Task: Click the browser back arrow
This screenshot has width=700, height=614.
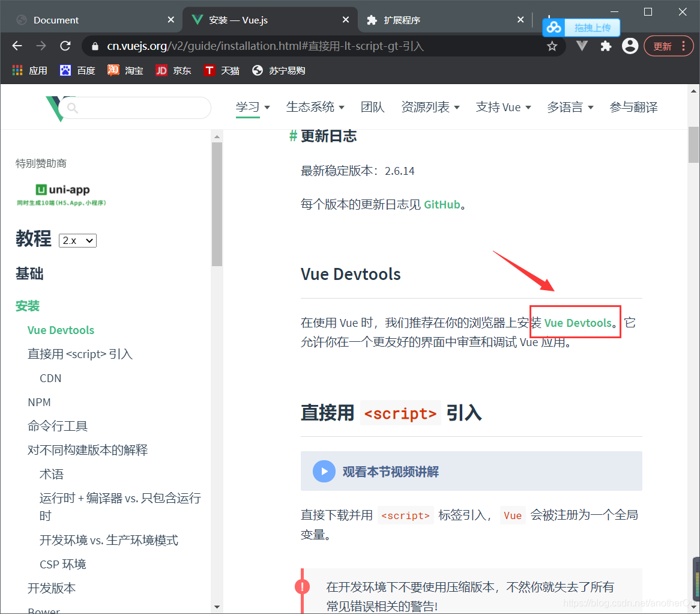Action: coord(17,46)
